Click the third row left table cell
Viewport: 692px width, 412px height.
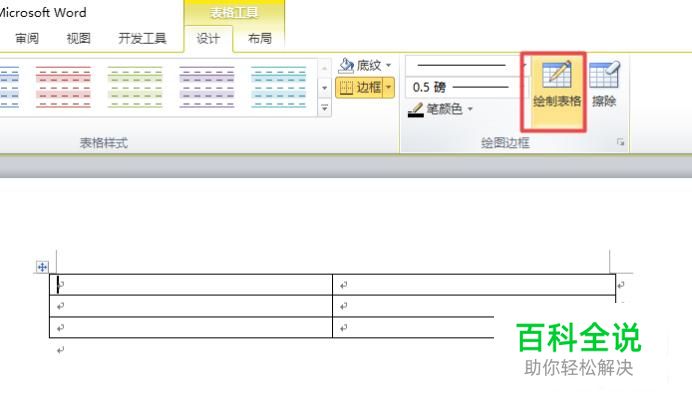(191, 328)
